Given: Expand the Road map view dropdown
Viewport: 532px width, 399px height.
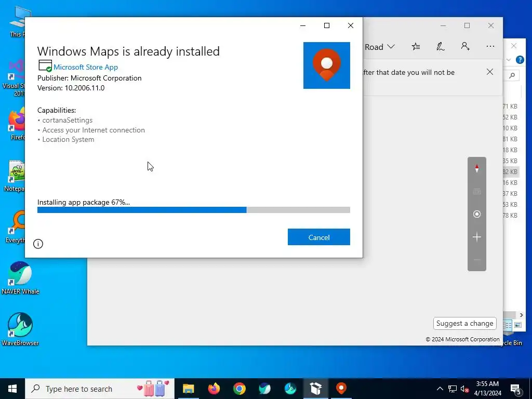Looking at the screenshot, I should 379,47.
